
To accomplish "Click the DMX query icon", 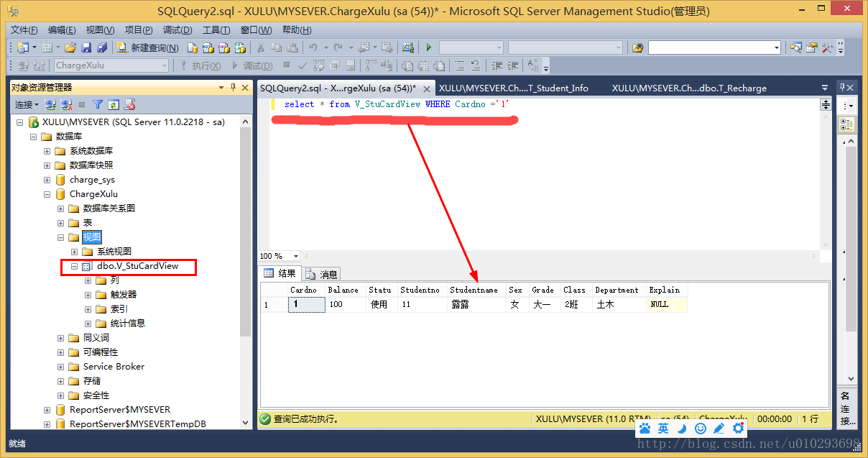I will click(x=223, y=47).
